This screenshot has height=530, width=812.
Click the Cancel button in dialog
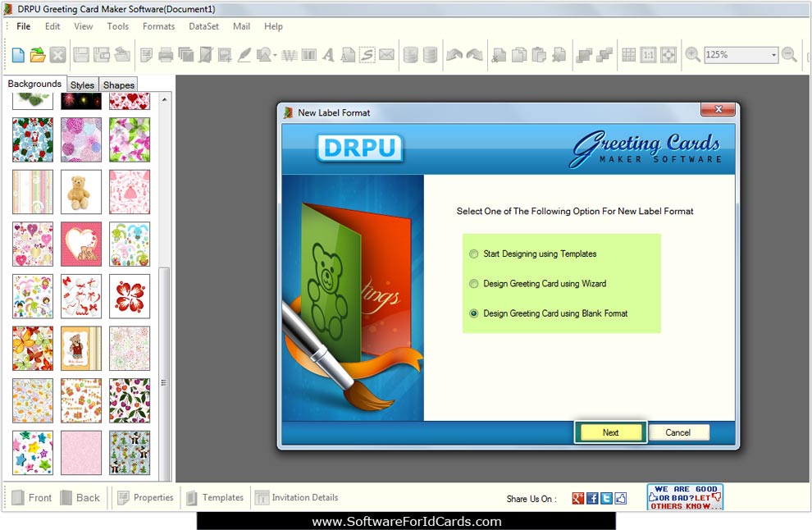pos(677,432)
